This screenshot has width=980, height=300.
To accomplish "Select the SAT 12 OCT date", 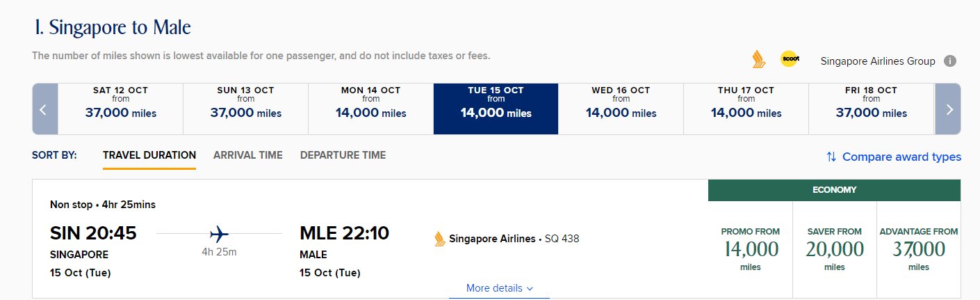I will tap(121, 109).
